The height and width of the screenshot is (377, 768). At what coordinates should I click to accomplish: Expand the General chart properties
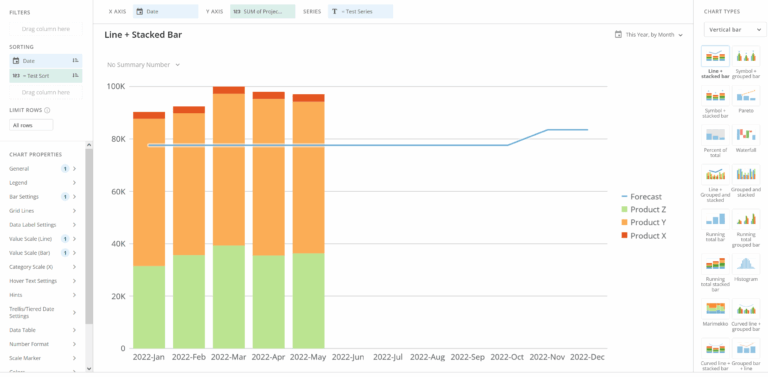[43, 168]
